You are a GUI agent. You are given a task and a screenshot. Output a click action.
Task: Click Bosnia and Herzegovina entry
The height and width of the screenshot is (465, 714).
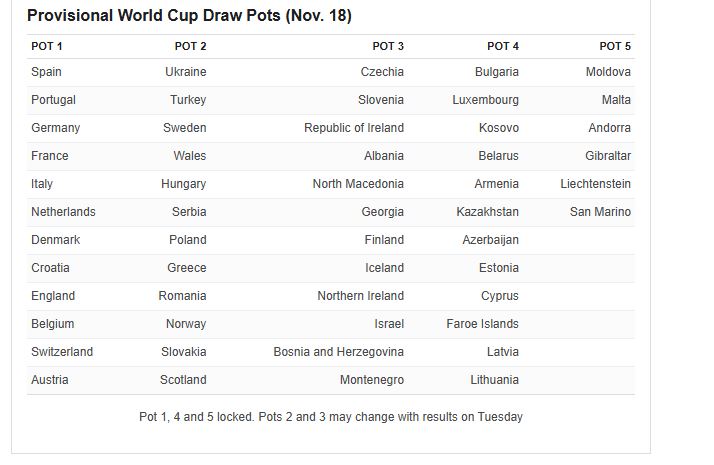338,352
